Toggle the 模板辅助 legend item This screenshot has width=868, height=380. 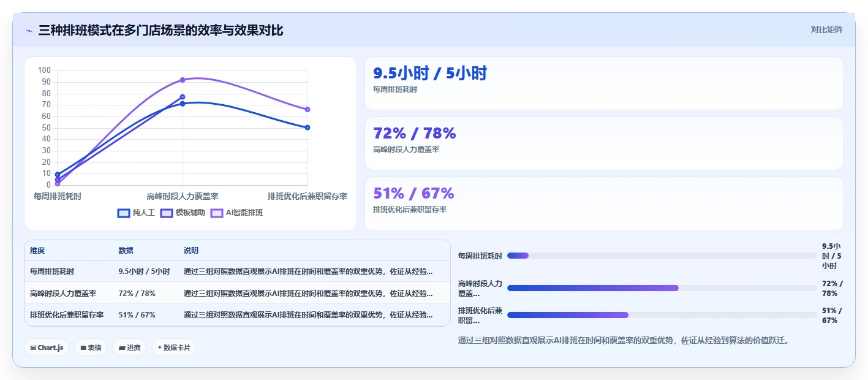click(x=183, y=213)
